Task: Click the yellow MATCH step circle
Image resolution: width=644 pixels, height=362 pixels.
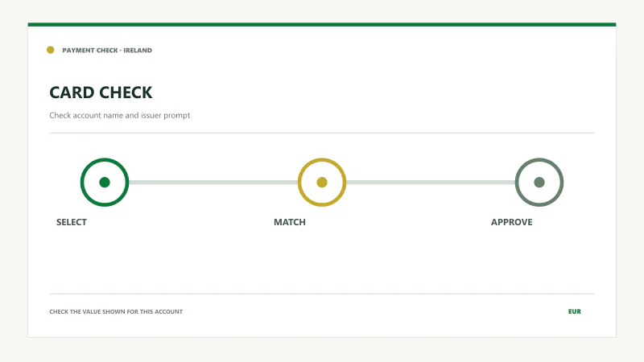Action: coord(322,183)
